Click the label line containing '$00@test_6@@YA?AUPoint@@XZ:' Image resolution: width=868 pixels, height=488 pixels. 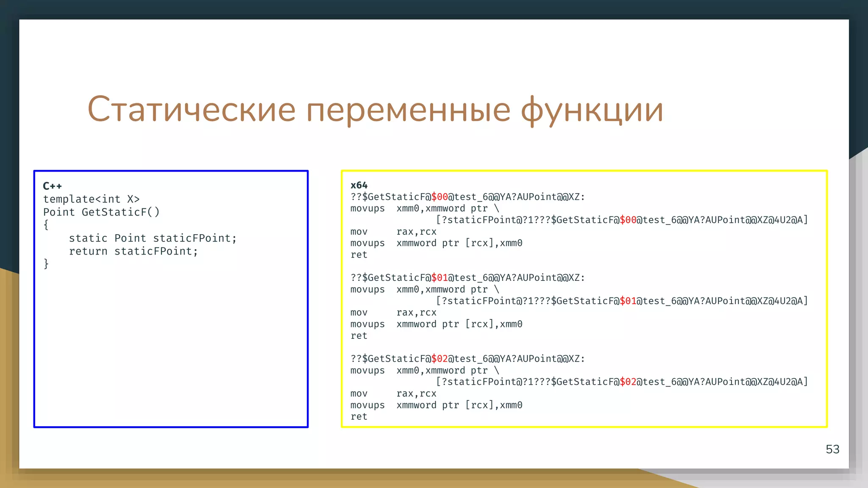pyautogui.click(x=467, y=197)
